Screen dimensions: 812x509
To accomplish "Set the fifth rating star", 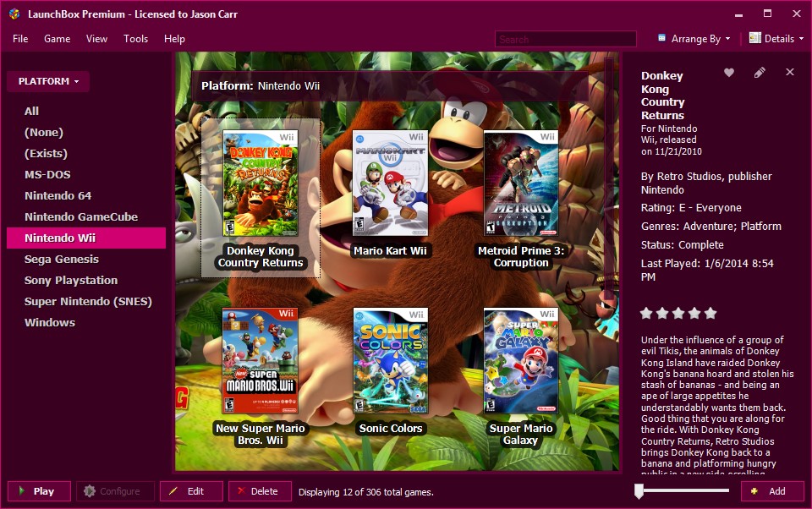I will coord(710,314).
